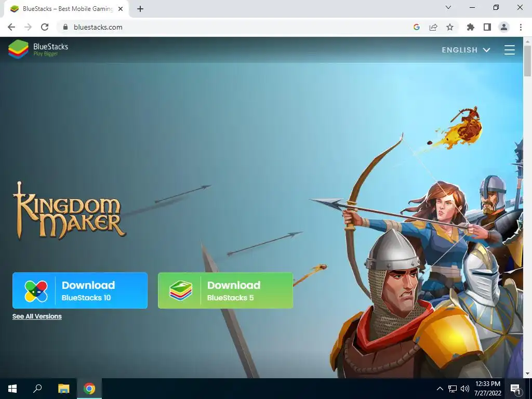
Task: Bookmark this page with the star
Action: [449, 27]
